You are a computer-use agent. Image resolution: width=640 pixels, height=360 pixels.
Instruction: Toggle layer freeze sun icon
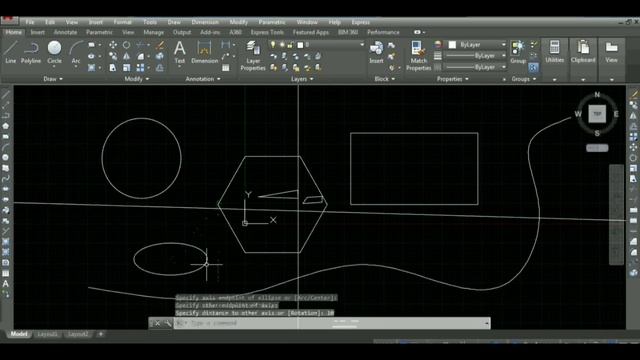click(282, 44)
